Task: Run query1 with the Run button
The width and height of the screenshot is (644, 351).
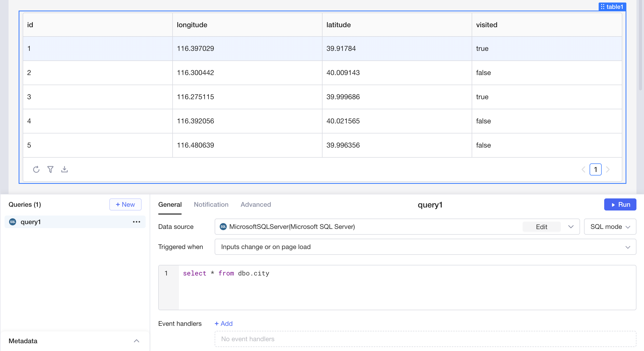Action: 620,204
